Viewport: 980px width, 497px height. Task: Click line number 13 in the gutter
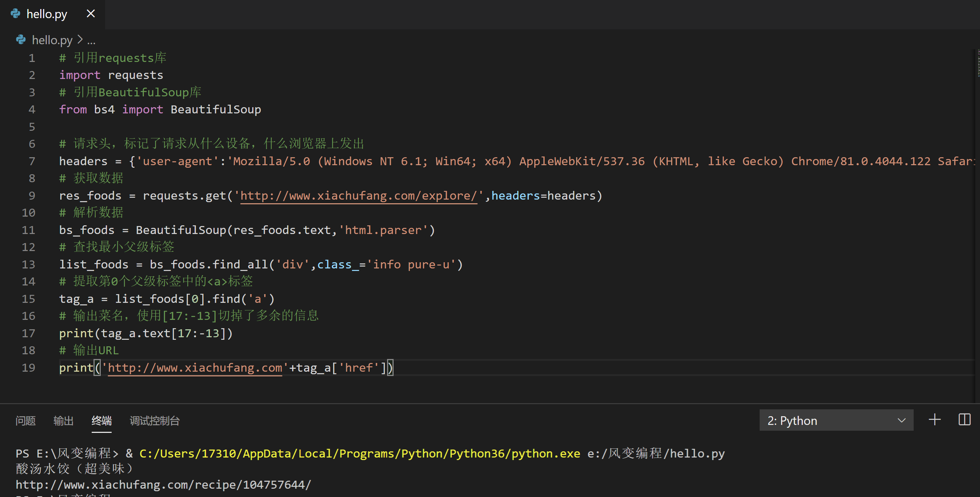[29, 264]
